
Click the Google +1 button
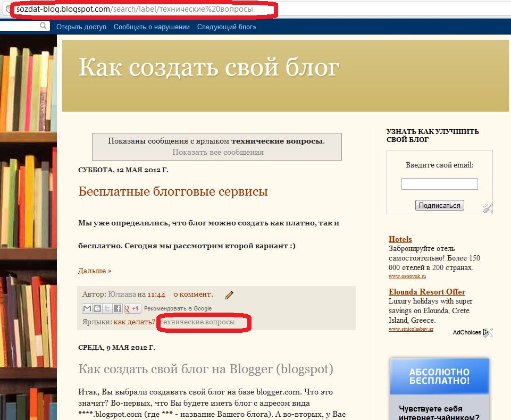click(x=132, y=308)
